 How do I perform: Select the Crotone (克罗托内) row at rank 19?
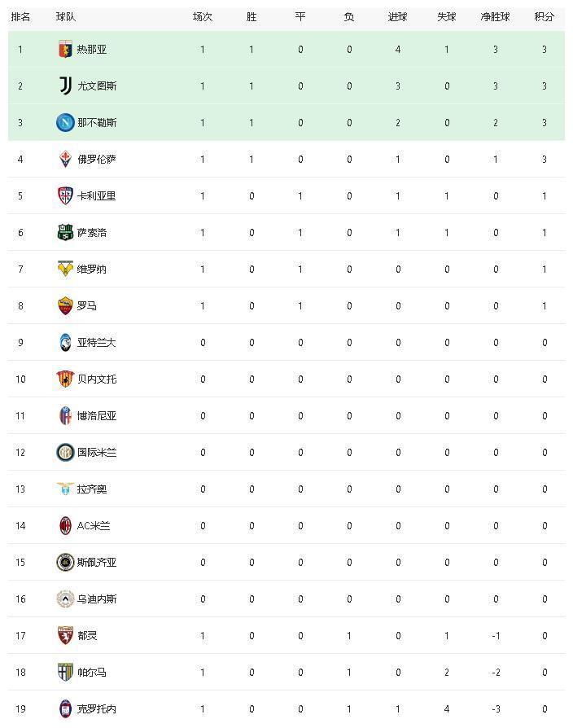286,709
